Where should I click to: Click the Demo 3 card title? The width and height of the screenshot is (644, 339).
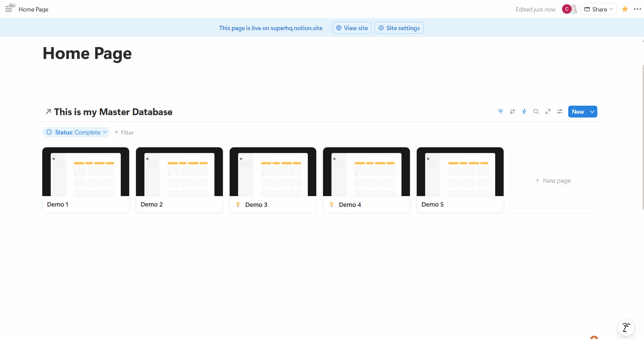click(256, 205)
